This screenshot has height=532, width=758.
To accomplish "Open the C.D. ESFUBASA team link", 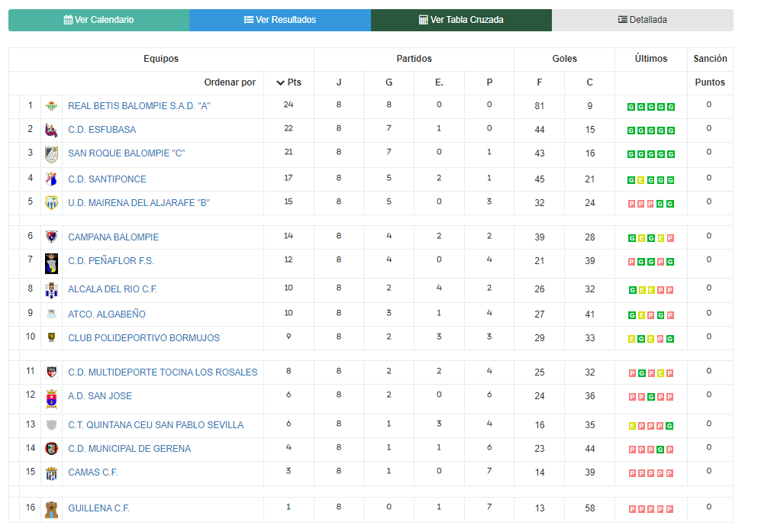I will (102, 130).
